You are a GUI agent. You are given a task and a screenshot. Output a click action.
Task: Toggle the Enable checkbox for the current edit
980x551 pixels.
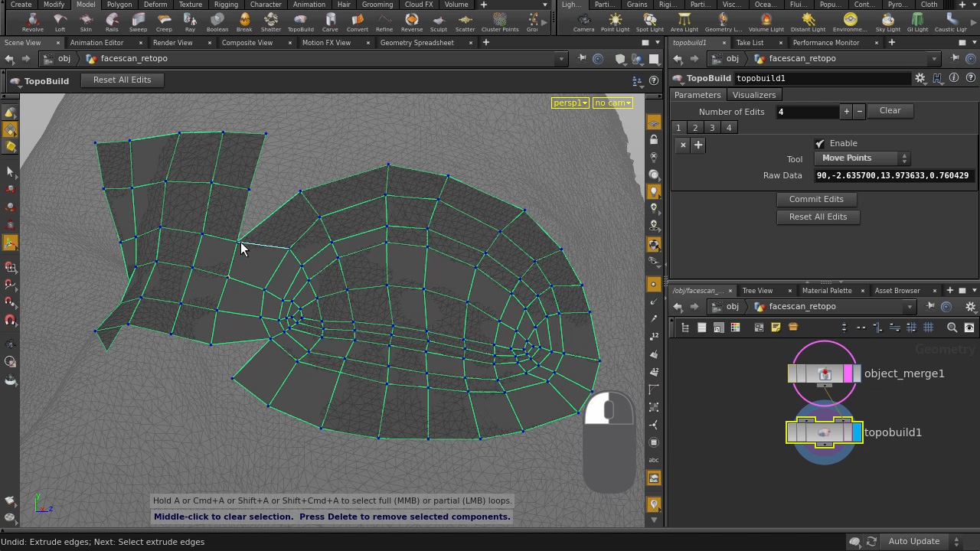click(819, 143)
